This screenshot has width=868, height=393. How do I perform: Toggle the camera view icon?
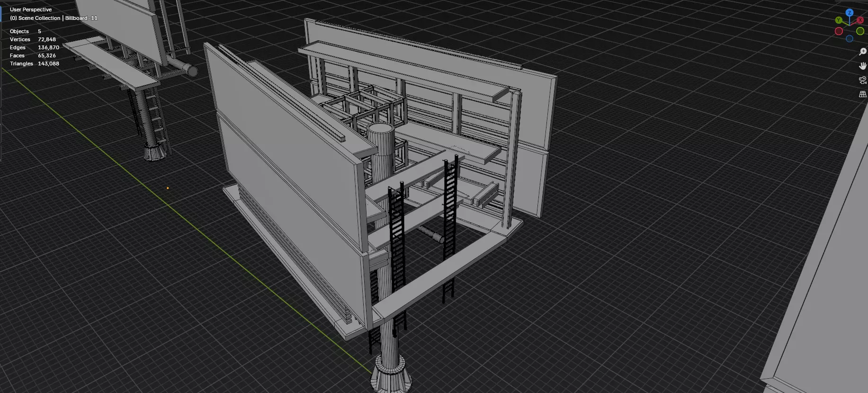coord(863,80)
